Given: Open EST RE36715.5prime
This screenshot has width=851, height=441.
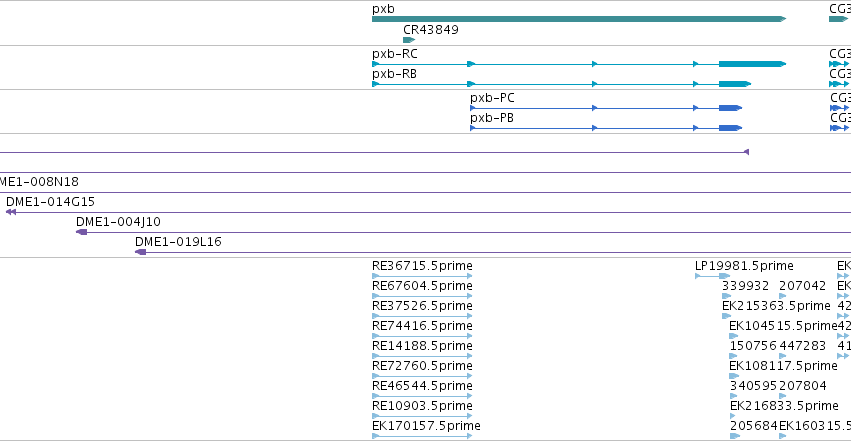Looking at the screenshot, I should click(x=422, y=276).
